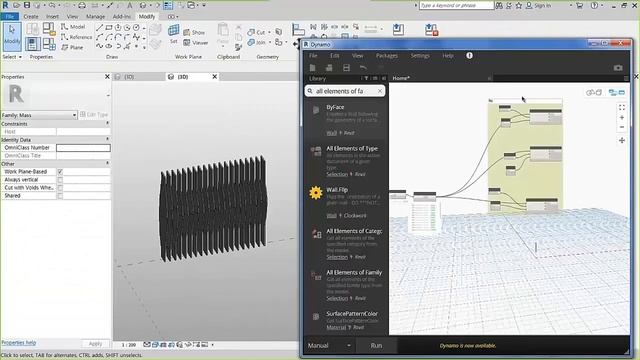The width and height of the screenshot is (640, 360).
Task: Toggle Dynamo background 3D preview navigation
Action: (594, 93)
